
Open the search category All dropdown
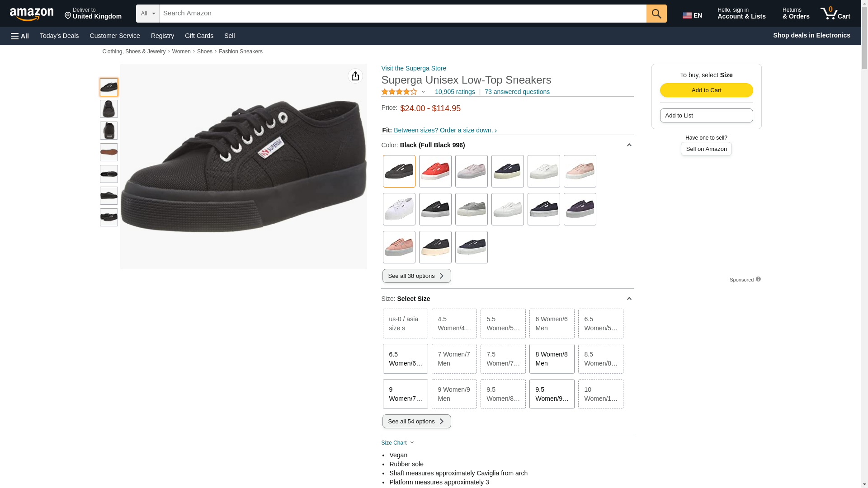(x=147, y=14)
